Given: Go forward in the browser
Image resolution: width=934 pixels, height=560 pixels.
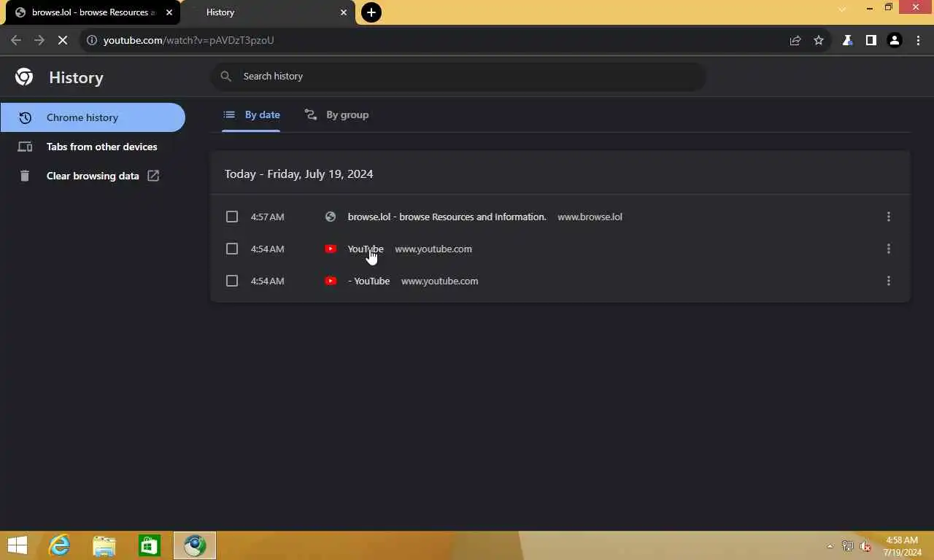Looking at the screenshot, I should 39,40.
